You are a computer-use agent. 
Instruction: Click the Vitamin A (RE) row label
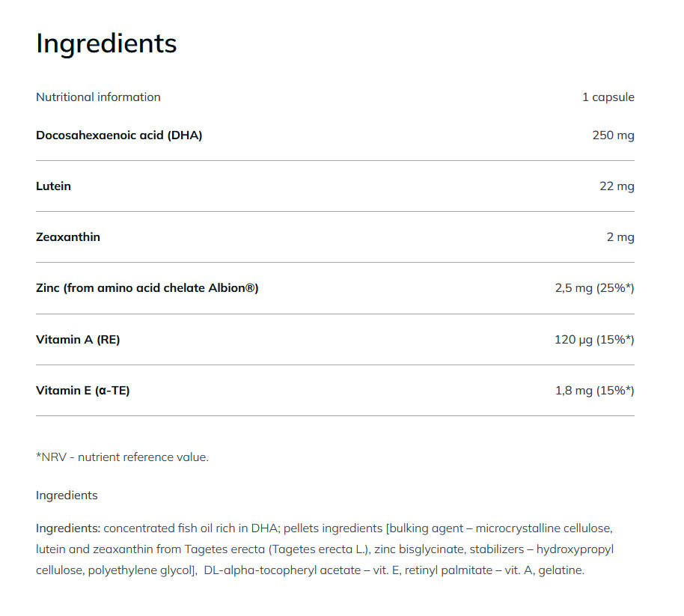coord(78,340)
